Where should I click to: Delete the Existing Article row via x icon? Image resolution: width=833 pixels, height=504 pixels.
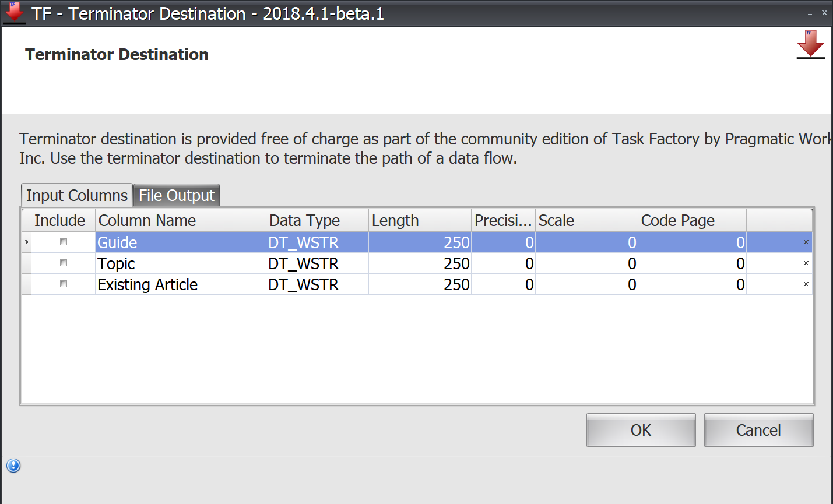click(x=806, y=284)
